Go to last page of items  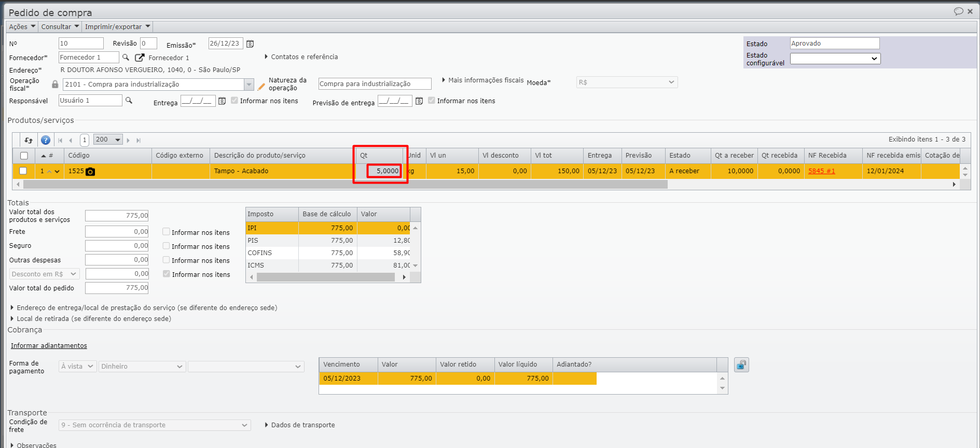[x=139, y=140]
